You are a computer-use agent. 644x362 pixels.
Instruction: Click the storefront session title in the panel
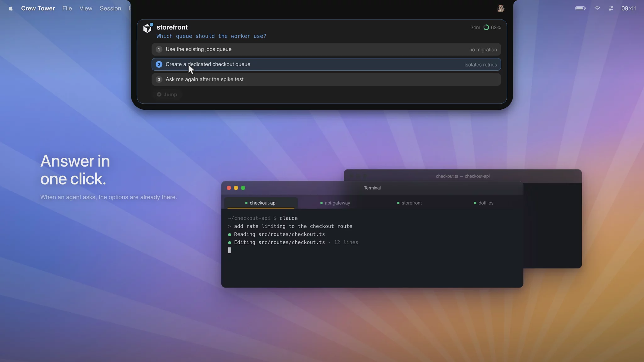coord(172,27)
